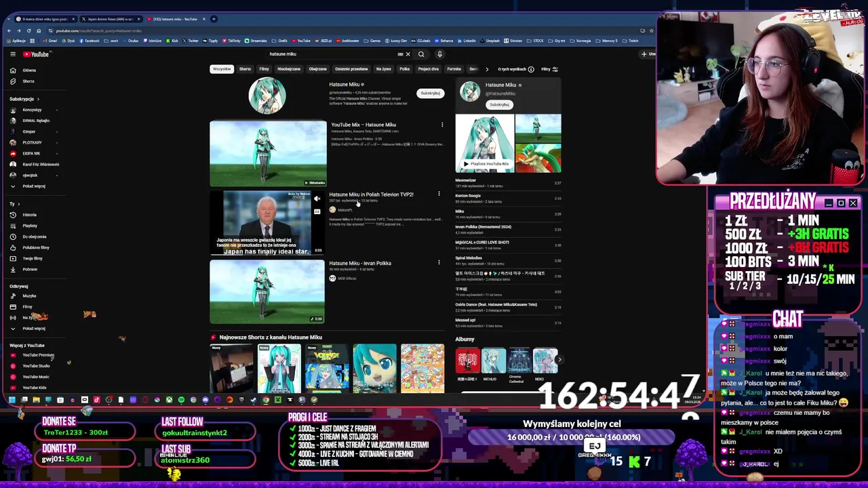Click browser reload button

tap(28, 30)
